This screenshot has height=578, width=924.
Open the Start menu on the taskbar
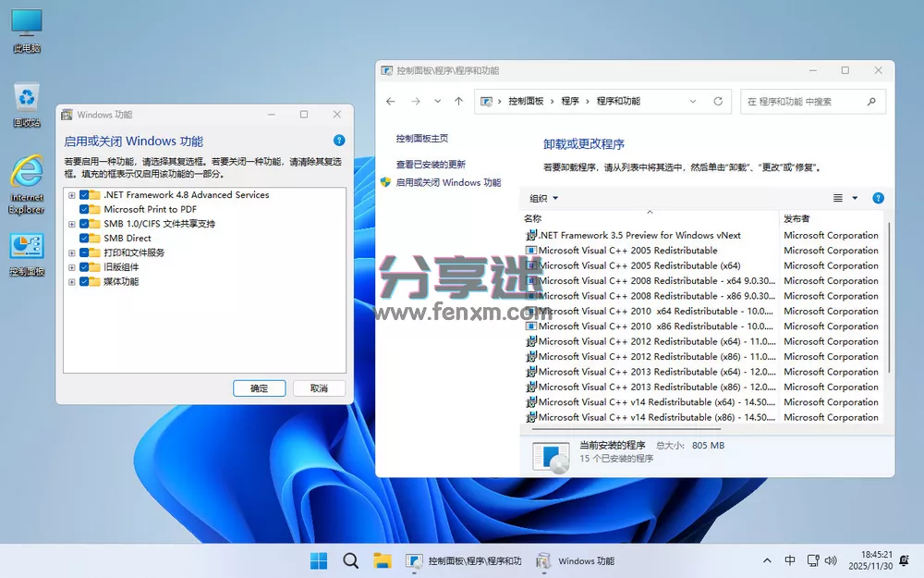(x=318, y=560)
